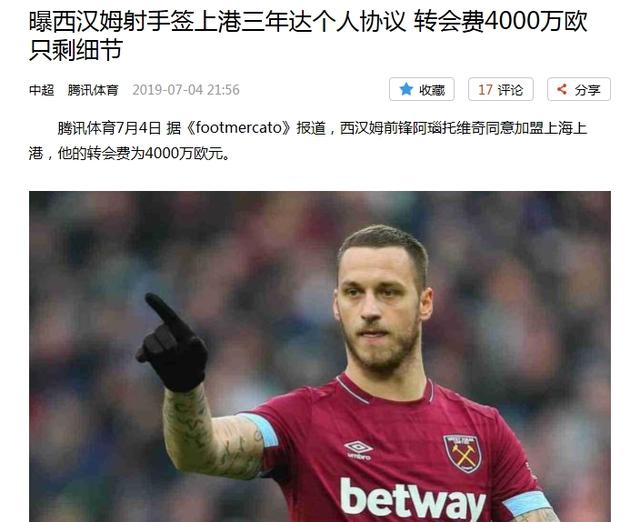Click the 2019-07-04 21:56 timestamp

click(x=186, y=90)
